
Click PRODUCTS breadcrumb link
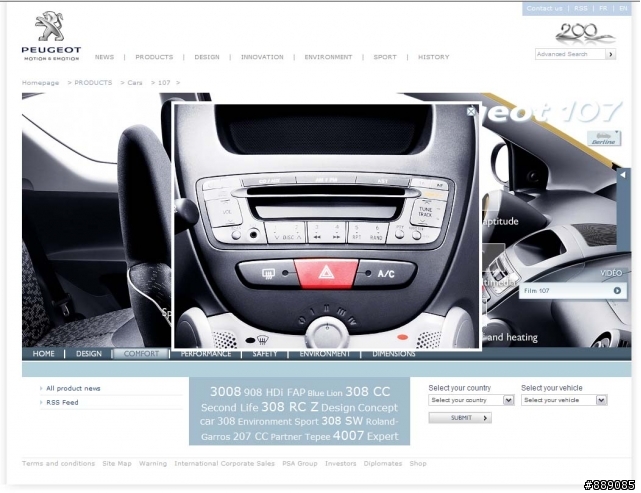pos(93,83)
